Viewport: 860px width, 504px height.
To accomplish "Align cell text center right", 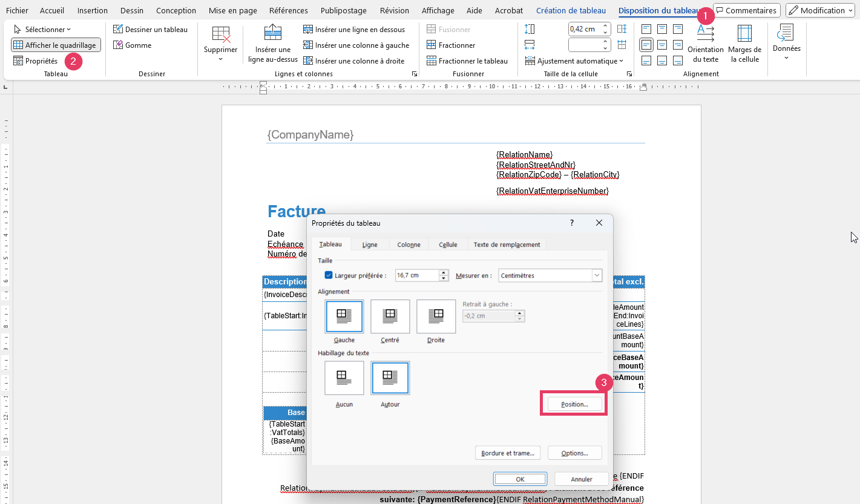I will tap(678, 45).
